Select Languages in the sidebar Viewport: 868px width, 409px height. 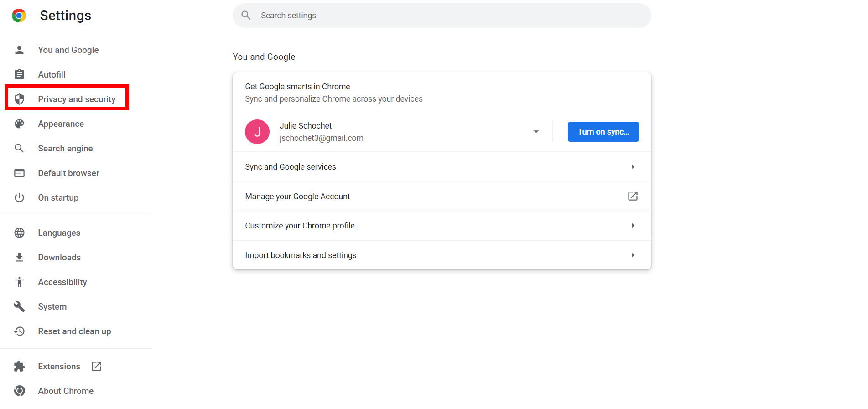pos(59,233)
